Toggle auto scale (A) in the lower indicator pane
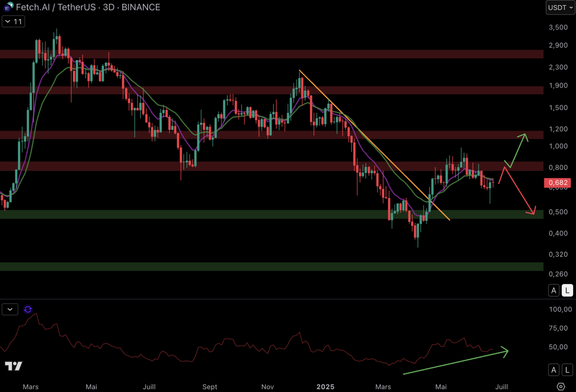Image resolution: width=576 pixels, height=392 pixels. click(554, 370)
